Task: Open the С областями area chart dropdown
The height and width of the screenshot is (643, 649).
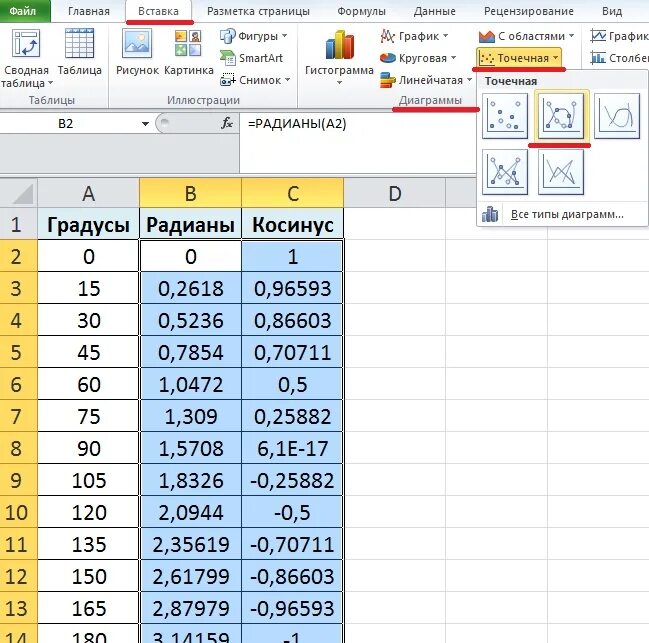Action: (526, 36)
